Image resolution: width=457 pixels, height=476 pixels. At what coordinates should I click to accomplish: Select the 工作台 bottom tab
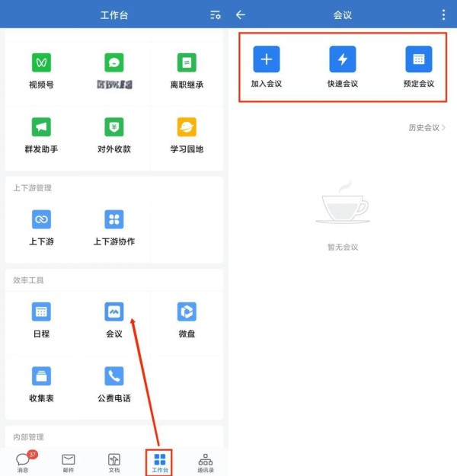[x=160, y=462]
